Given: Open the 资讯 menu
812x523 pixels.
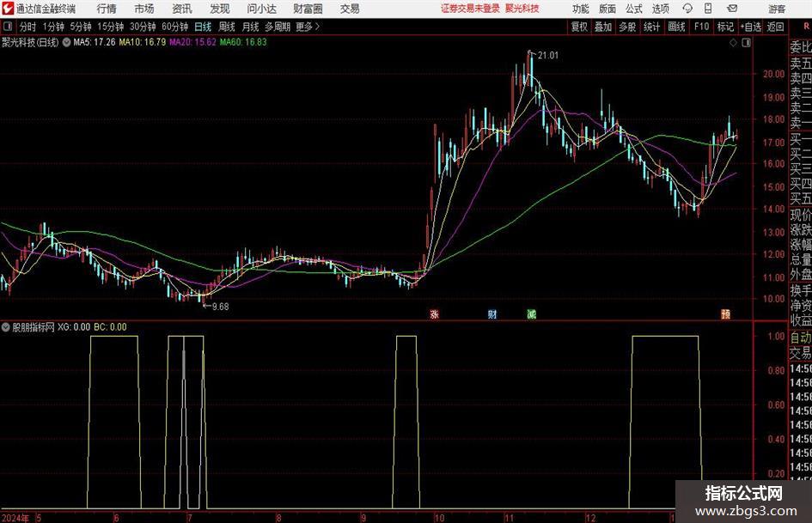Looking at the screenshot, I should click(182, 9).
